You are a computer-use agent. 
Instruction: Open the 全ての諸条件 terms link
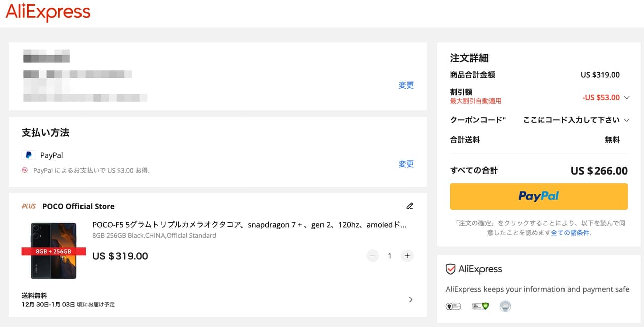pos(570,233)
